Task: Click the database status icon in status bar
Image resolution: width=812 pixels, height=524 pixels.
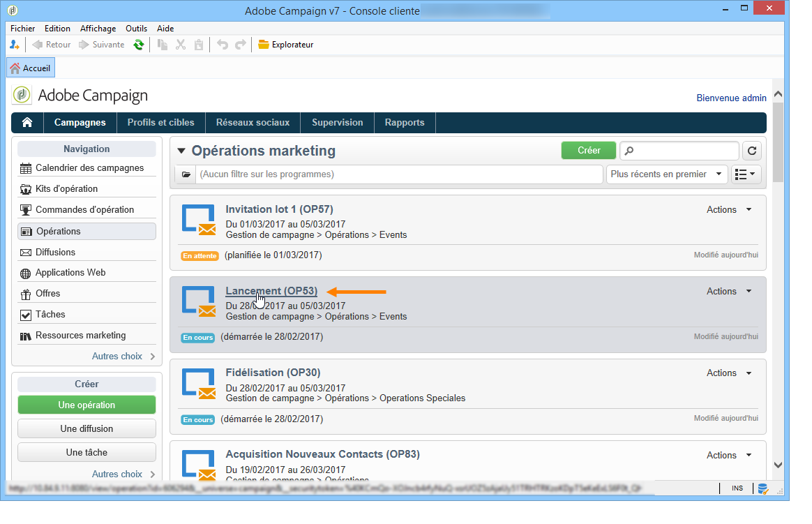Action: coord(762,488)
